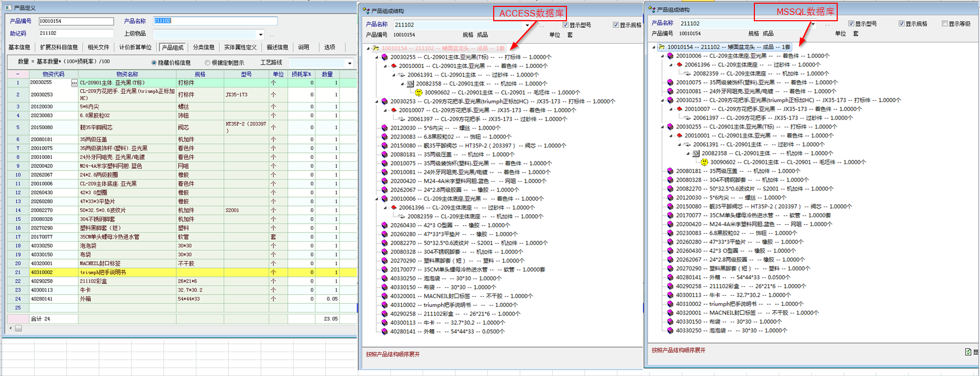
Task: Switch to the 基本信息 tab
Action: pyautogui.click(x=19, y=47)
